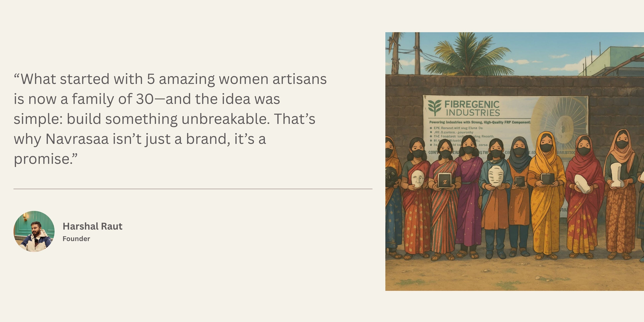Image resolution: width=644 pixels, height=322 pixels.
Task: Click Harshal Raut's circular profile photo
Action: (x=34, y=231)
